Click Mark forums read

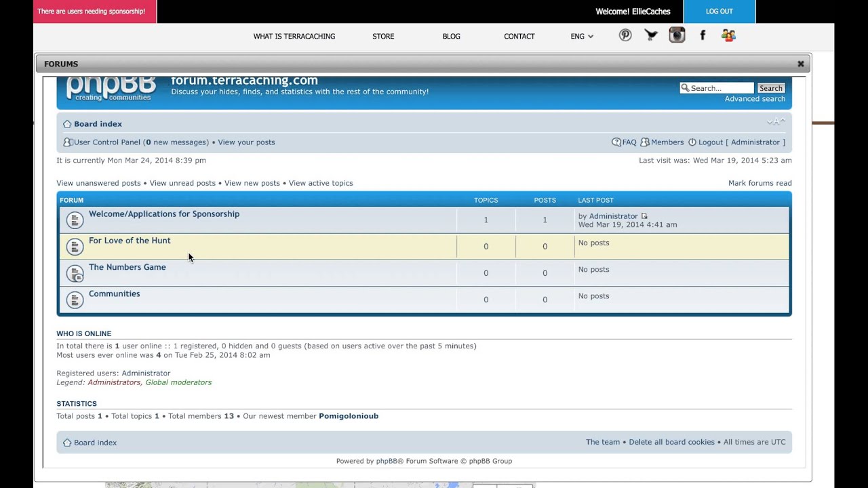pos(760,183)
